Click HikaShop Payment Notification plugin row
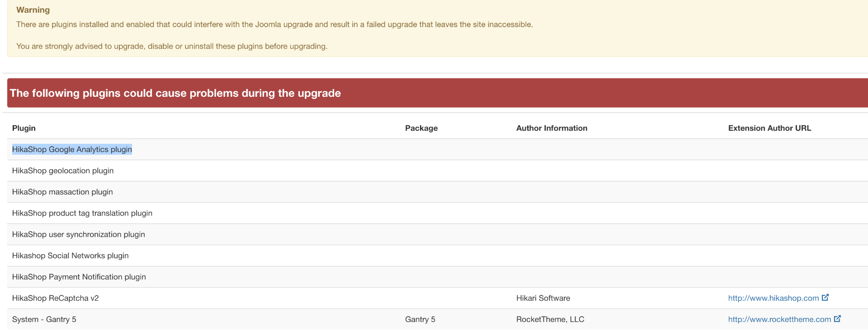This screenshot has width=868, height=335. coord(79,277)
